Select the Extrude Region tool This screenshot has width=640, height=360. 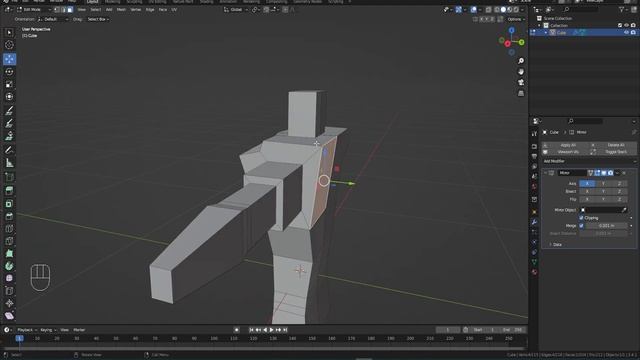point(9,191)
